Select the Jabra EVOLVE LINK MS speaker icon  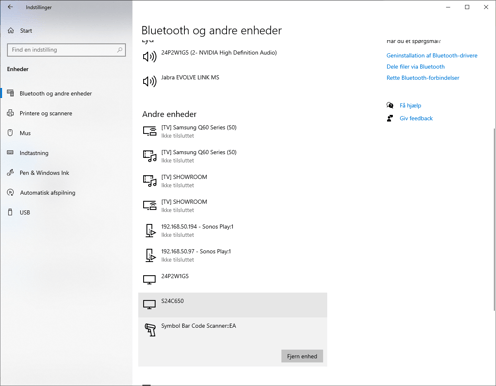pos(150,81)
